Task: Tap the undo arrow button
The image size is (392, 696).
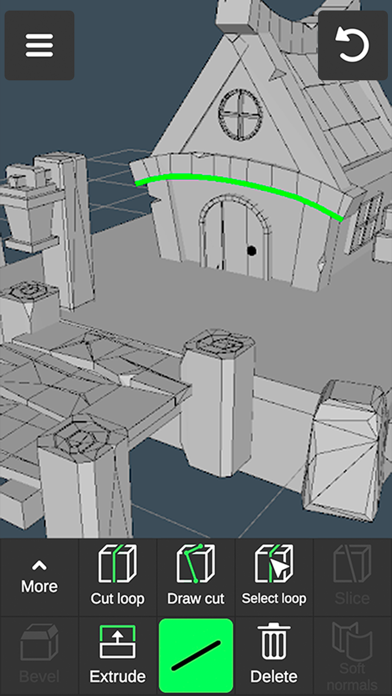Action: (352, 45)
